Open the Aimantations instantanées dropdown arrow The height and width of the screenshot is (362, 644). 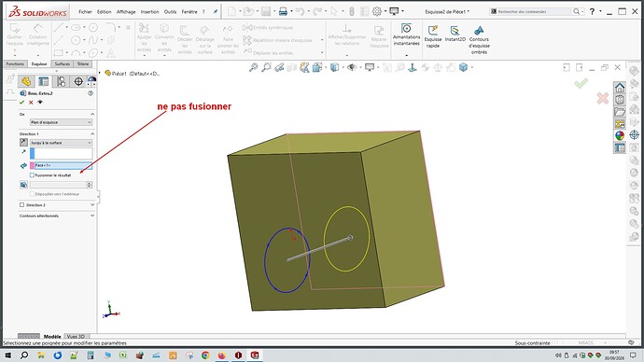coord(407,55)
